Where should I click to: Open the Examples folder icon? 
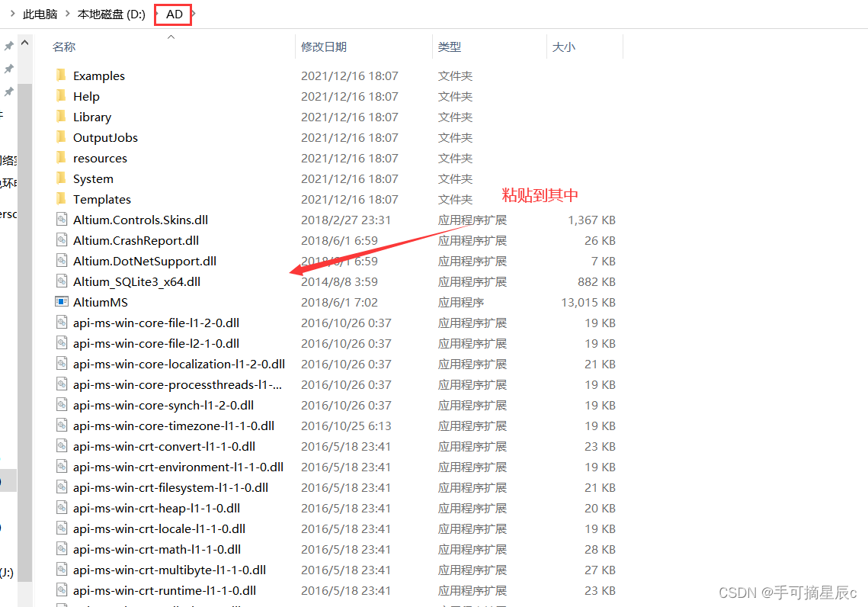pos(62,75)
